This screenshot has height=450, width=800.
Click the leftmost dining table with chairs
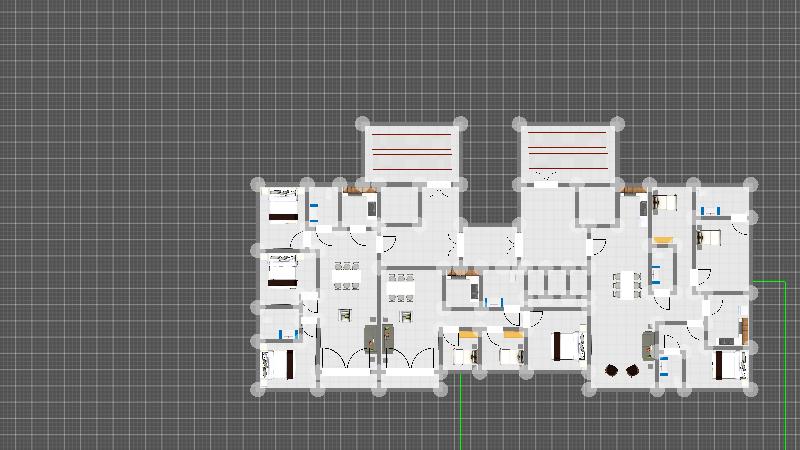346,280
